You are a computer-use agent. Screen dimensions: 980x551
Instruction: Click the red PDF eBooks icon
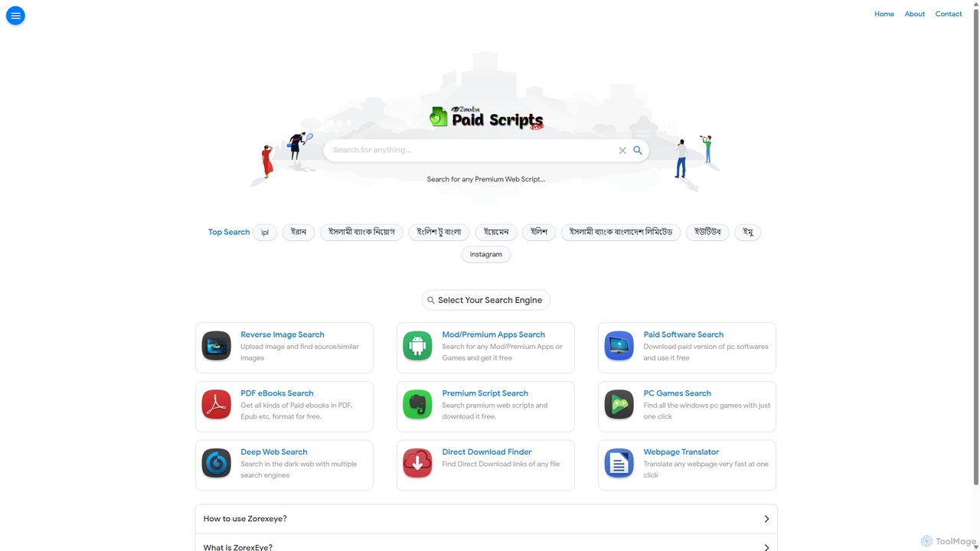pyautogui.click(x=217, y=405)
